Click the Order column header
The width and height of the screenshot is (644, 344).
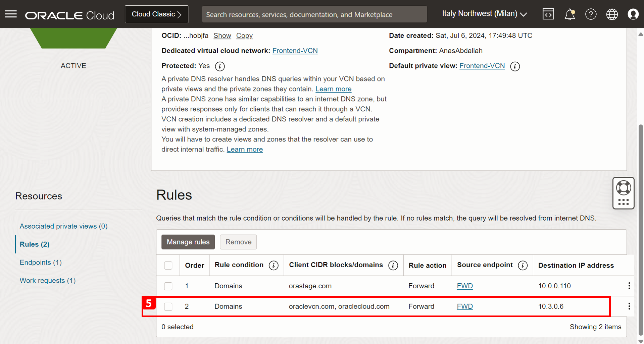click(x=194, y=266)
